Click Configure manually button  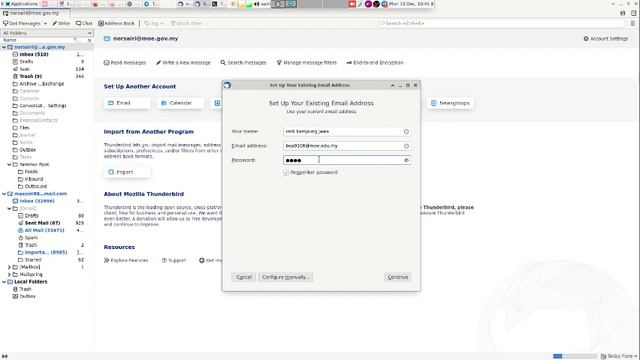286,277
